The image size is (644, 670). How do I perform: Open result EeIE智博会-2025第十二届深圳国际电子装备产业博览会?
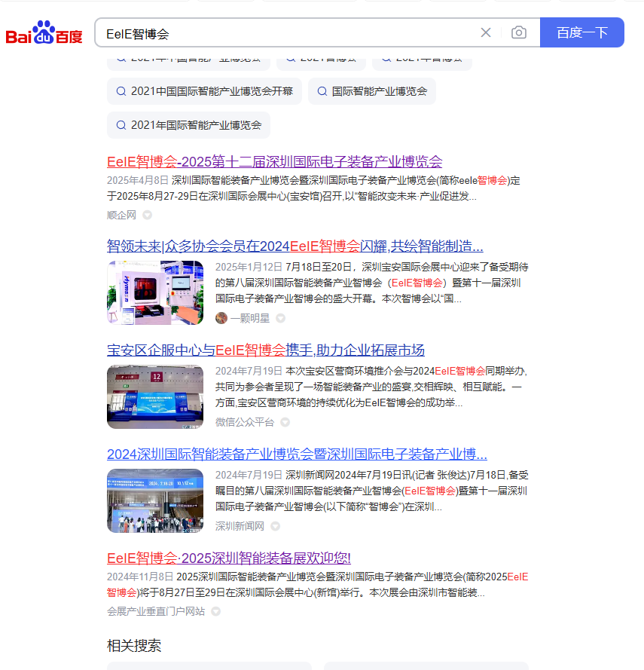click(x=275, y=161)
